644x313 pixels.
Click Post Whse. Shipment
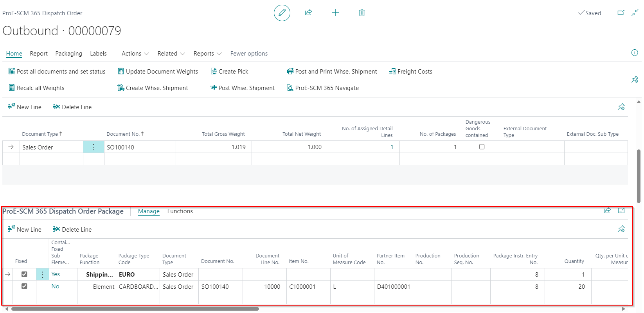pos(243,88)
